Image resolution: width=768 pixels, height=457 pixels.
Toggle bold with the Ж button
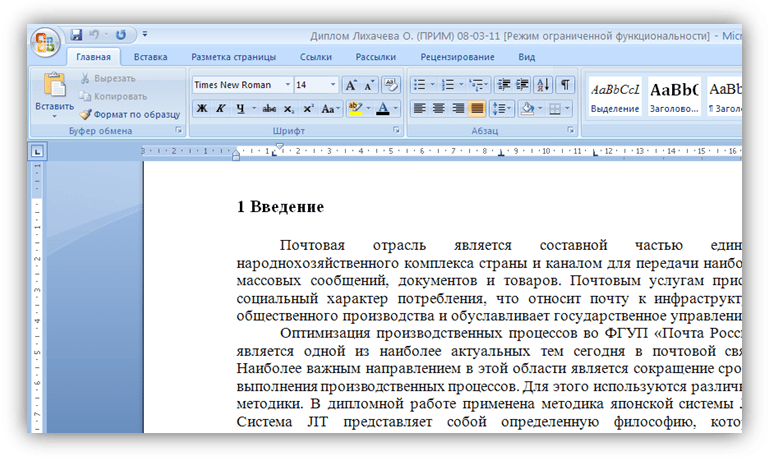click(202, 108)
